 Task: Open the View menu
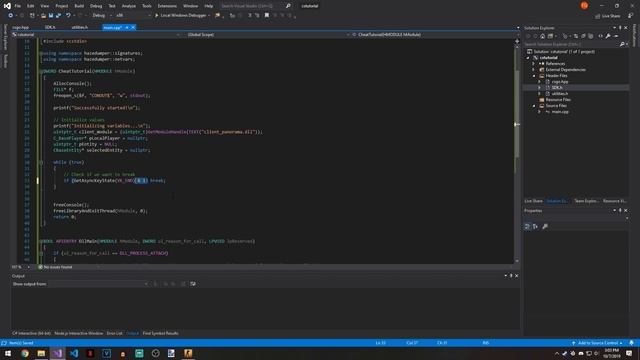point(44,6)
